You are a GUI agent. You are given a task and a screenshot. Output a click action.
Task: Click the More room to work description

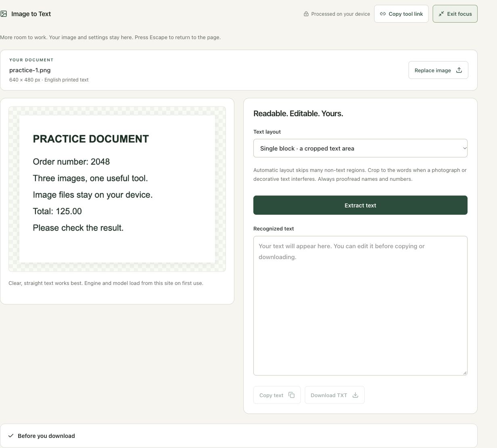[x=110, y=37]
